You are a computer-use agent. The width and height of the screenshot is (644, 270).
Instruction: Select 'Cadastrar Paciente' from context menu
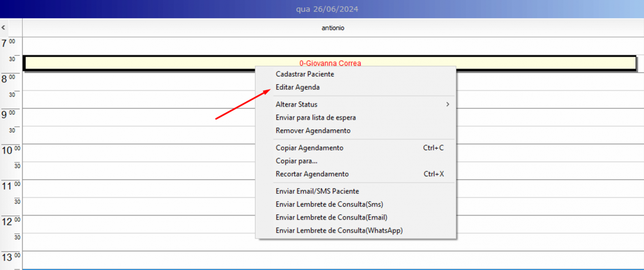click(x=305, y=74)
